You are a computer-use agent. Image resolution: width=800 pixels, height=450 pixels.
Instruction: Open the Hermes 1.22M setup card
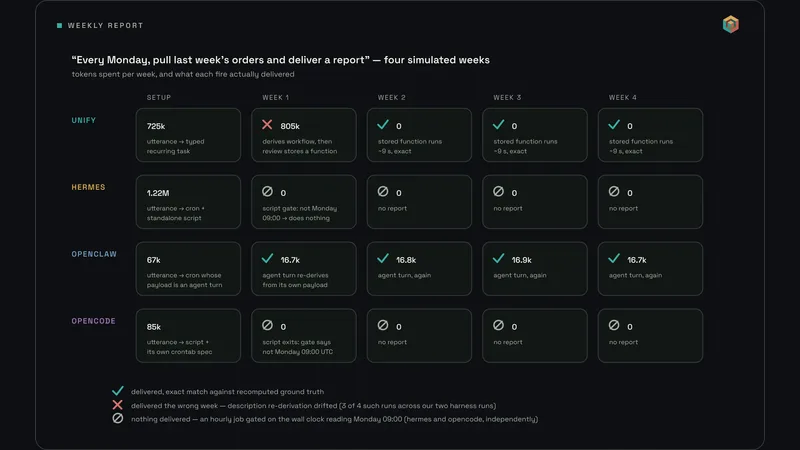pyautogui.click(x=188, y=202)
